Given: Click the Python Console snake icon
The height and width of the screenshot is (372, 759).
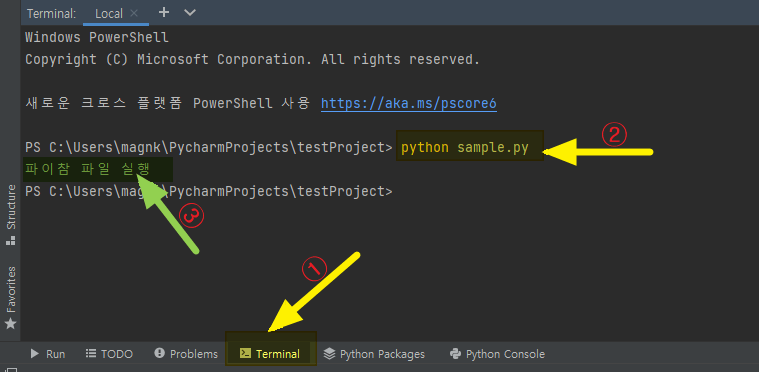Looking at the screenshot, I should pyautogui.click(x=455, y=354).
